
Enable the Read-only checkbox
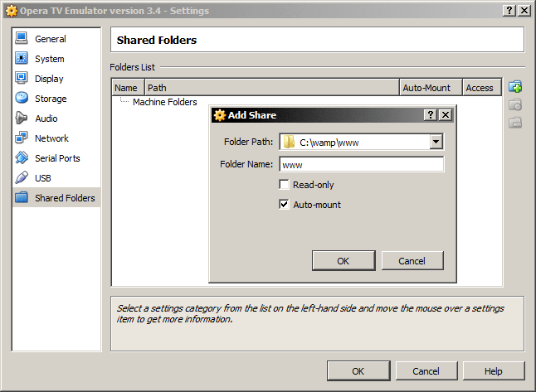tap(284, 184)
